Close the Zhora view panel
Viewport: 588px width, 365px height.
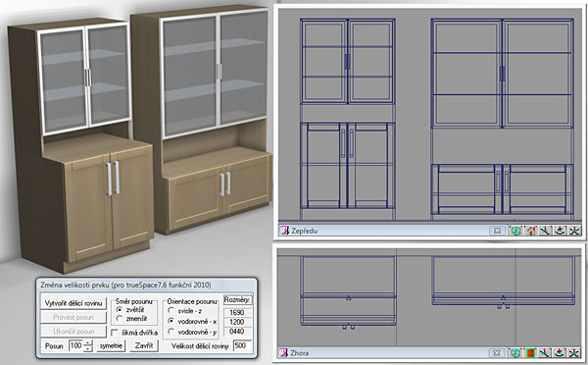pyautogui.click(x=497, y=353)
